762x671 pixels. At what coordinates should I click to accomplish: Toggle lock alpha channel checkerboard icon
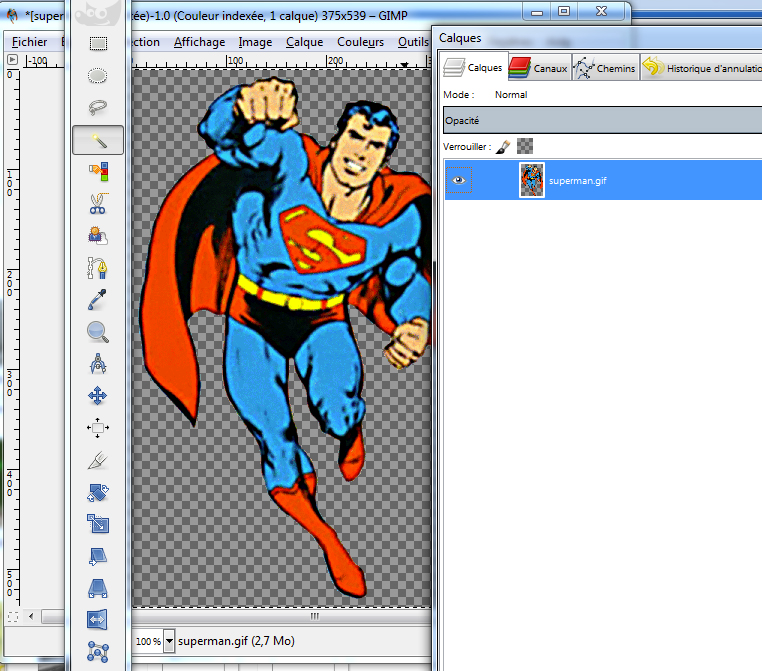point(525,146)
